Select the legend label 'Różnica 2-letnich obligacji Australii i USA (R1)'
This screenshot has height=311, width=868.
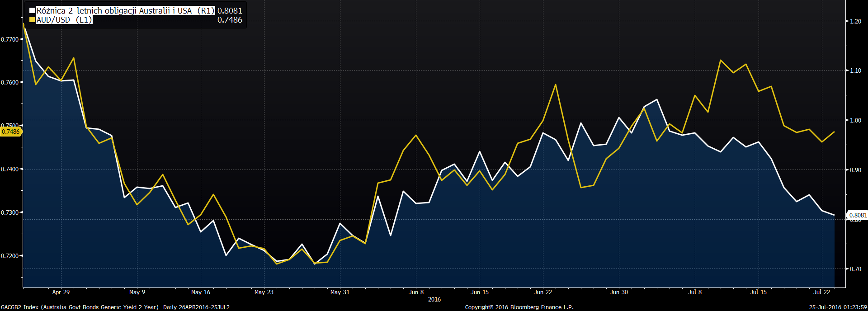pyautogui.click(x=125, y=10)
